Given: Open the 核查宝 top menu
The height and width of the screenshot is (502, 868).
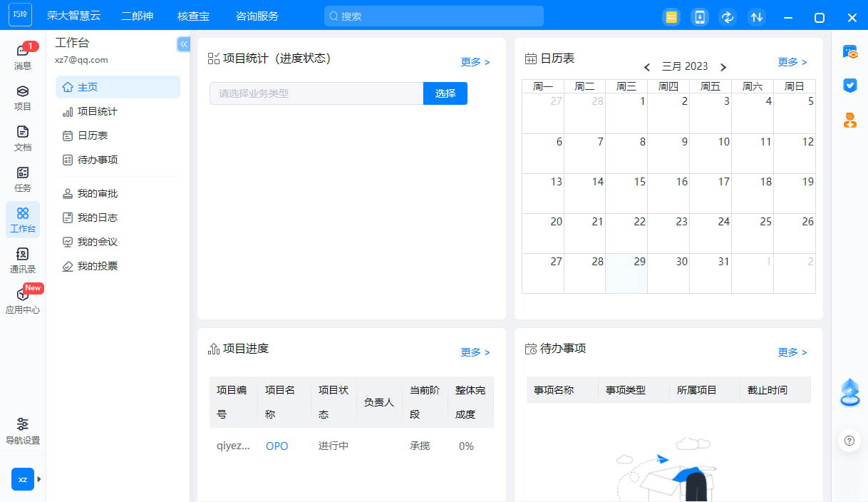Looking at the screenshot, I should (x=194, y=16).
